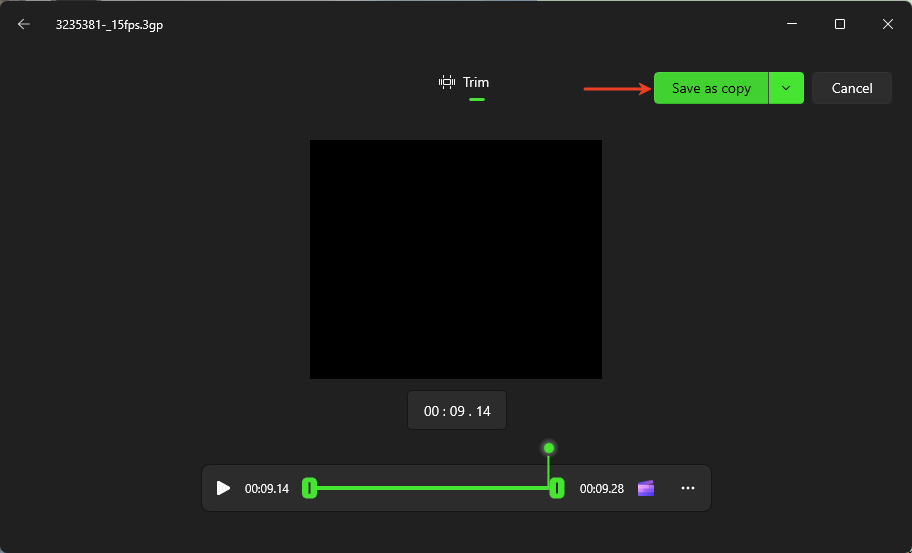Click the 00:09.28 end time label
The height and width of the screenshot is (553, 912).
(602, 489)
